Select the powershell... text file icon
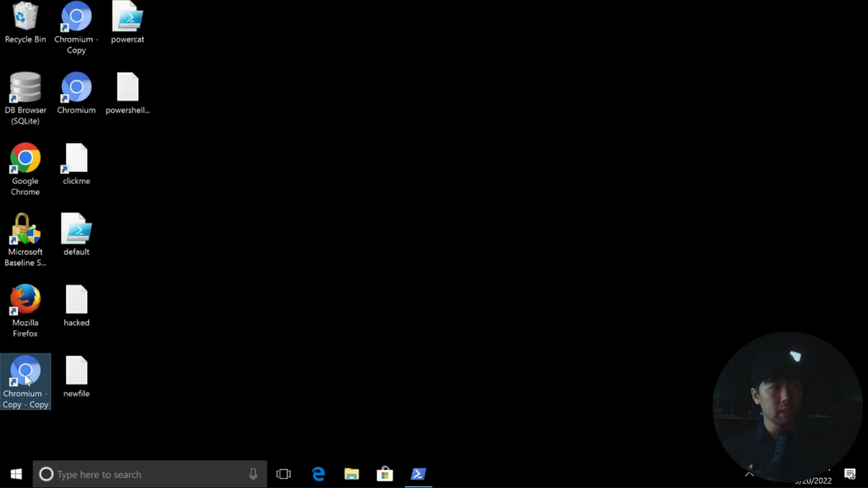Image resolution: width=868 pixels, height=488 pixels. 127,93
